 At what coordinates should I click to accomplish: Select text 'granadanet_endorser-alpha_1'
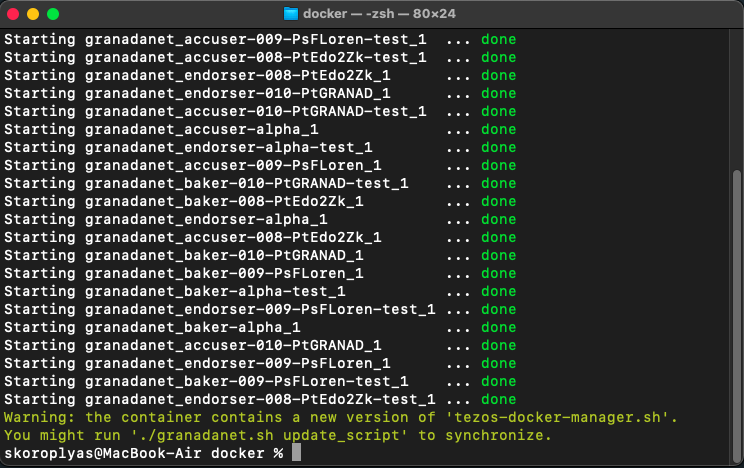(x=206, y=220)
